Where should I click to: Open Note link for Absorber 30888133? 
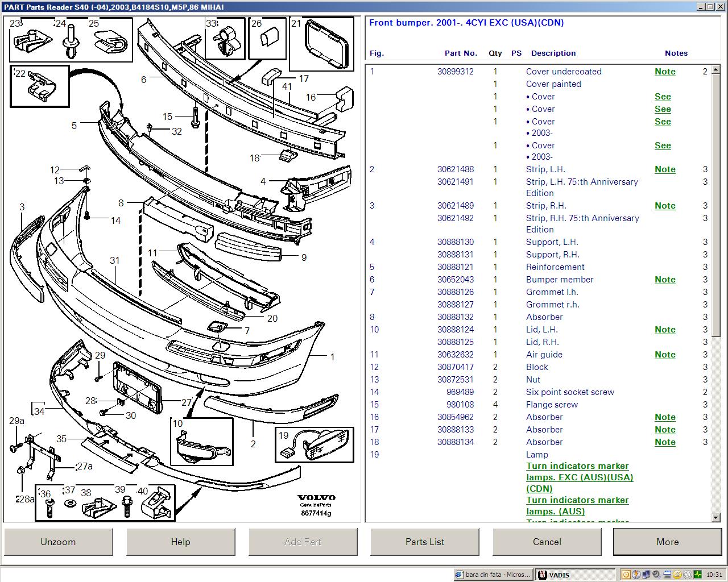point(665,430)
